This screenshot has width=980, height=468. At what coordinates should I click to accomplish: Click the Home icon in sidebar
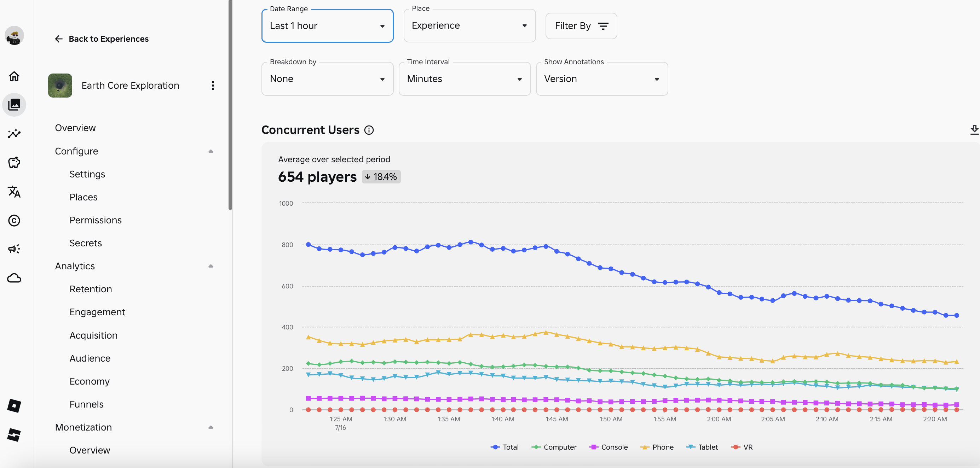point(14,76)
